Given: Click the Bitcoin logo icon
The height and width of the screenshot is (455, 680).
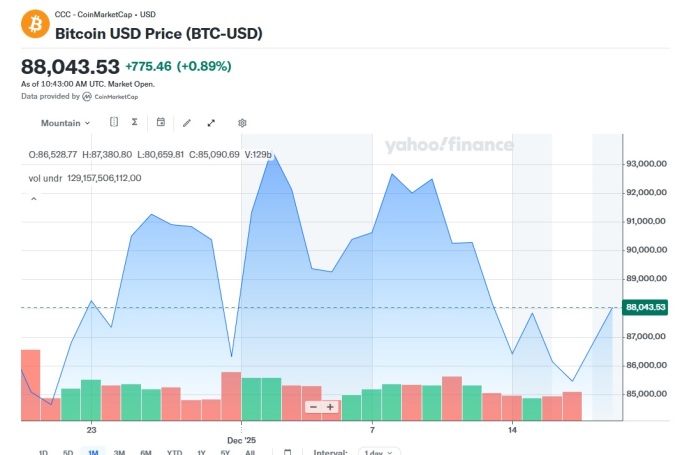Looking at the screenshot, I should (35, 22).
